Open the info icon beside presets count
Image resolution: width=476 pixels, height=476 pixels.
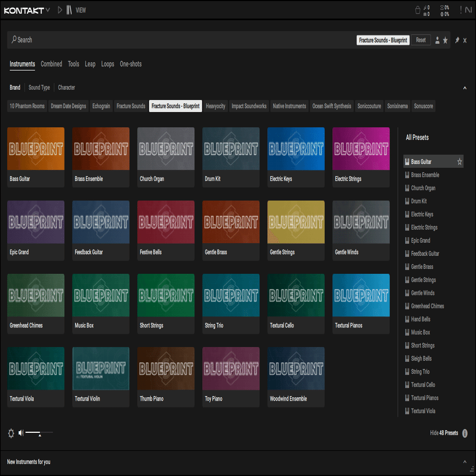point(465,433)
